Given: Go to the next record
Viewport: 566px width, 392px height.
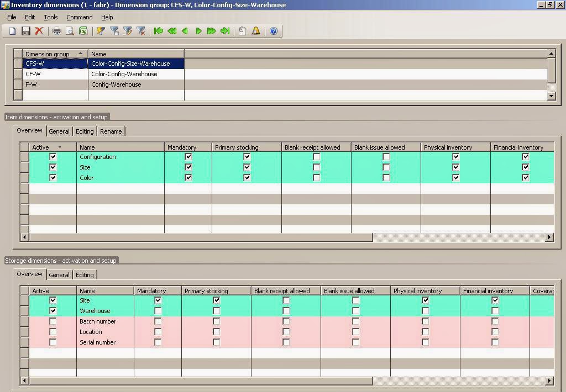Looking at the screenshot, I should pos(198,31).
